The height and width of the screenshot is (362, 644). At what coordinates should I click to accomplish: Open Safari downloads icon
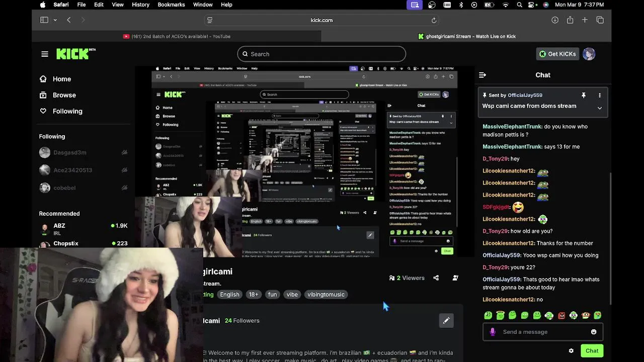[x=555, y=20]
